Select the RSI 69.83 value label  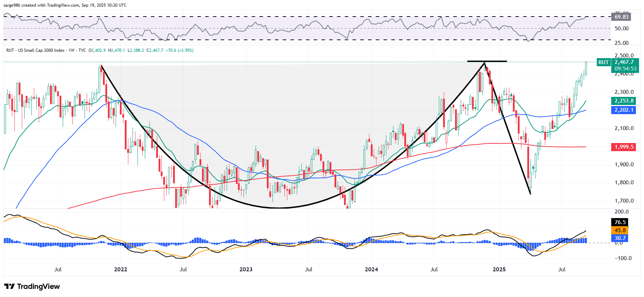pos(621,17)
